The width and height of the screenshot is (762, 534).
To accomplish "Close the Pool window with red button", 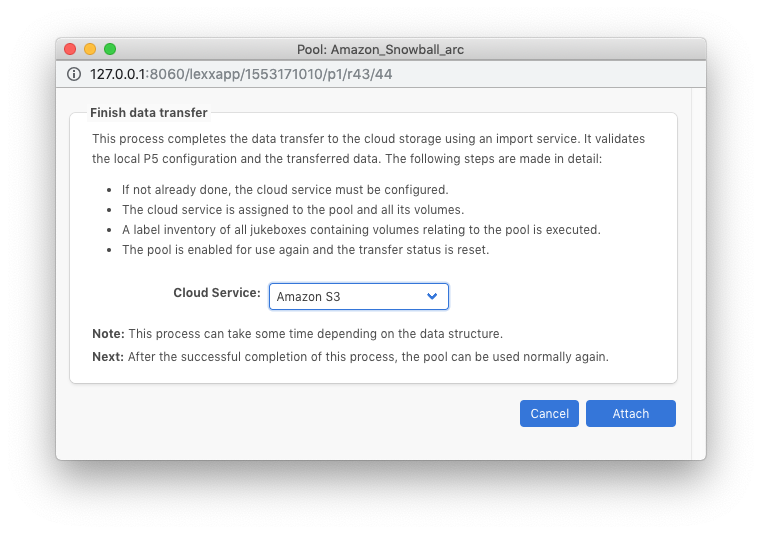I will (x=70, y=49).
